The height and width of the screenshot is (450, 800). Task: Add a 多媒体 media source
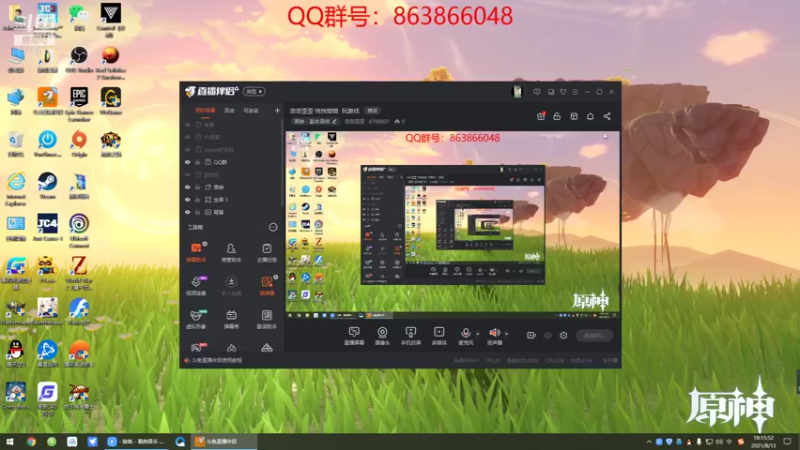point(439,336)
